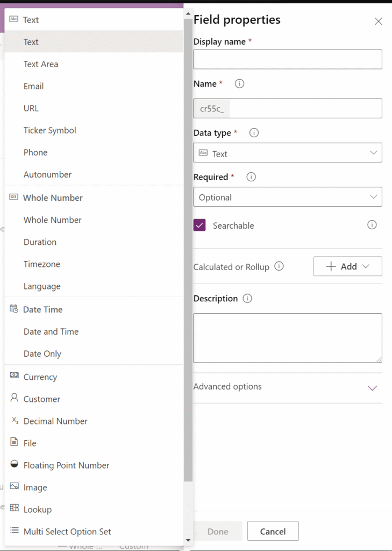Screen dimensions: 392x551
Task: Click the dropdown list scroll-up arrow
Action: (x=188, y=13)
